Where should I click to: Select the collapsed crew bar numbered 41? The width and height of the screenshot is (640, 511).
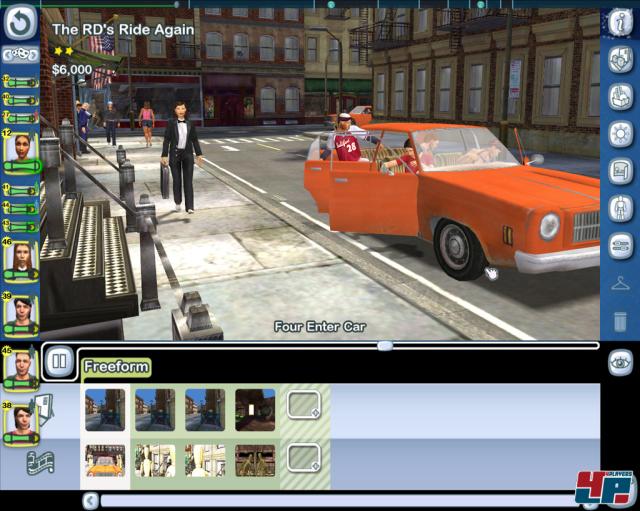[20, 190]
